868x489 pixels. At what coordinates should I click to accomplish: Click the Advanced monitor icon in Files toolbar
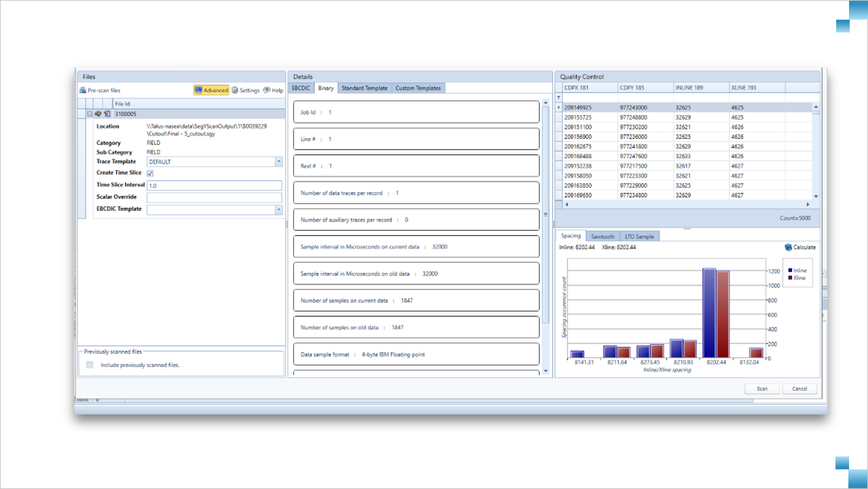[200, 89]
